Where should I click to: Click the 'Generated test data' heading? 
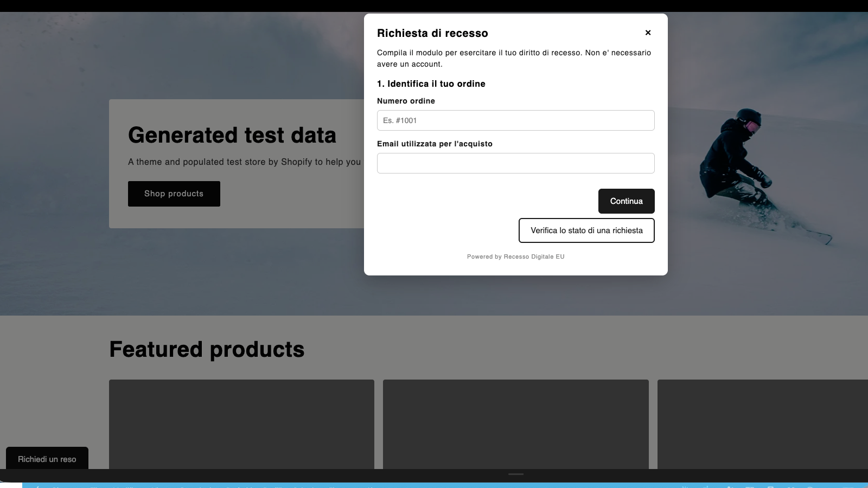tap(232, 135)
